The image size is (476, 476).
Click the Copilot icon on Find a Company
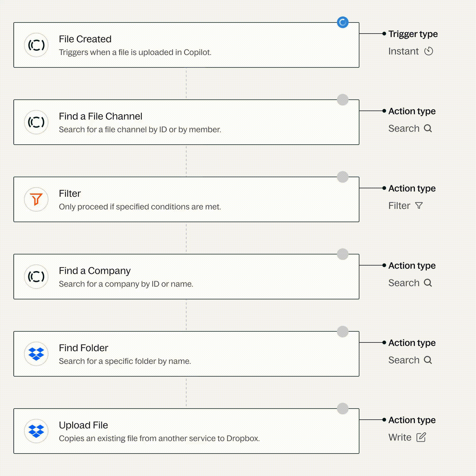(x=36, y=277)
